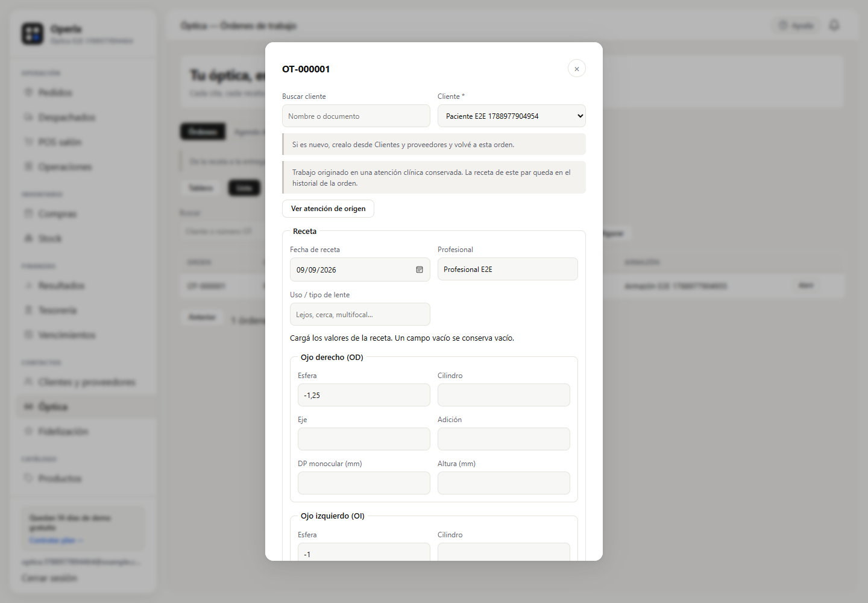868x603 pixels.
Task: Click the Profesional field
Action: (x=508, y=269)
